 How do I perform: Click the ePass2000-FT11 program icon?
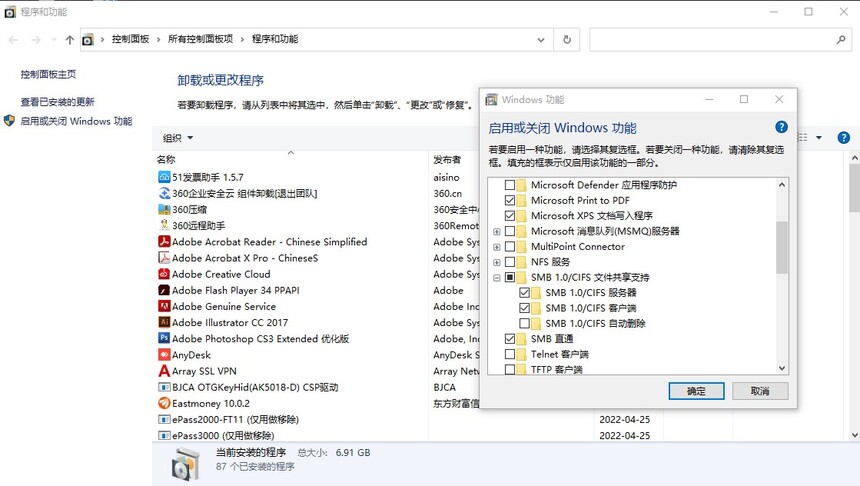[164, 420]
